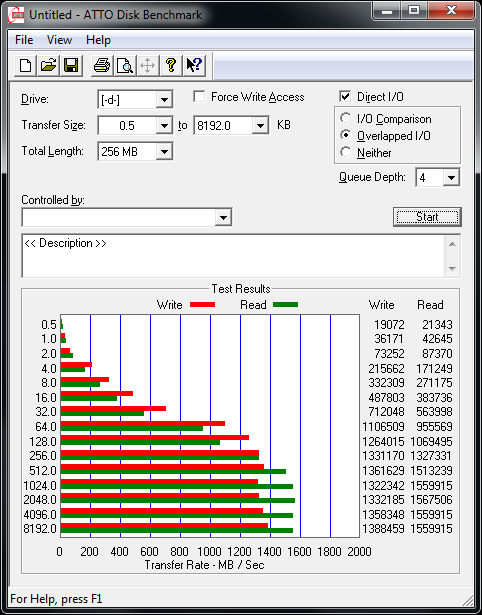Click the write value 19072
The height and width of the screenshot is (615, 482).
point(389,325)
